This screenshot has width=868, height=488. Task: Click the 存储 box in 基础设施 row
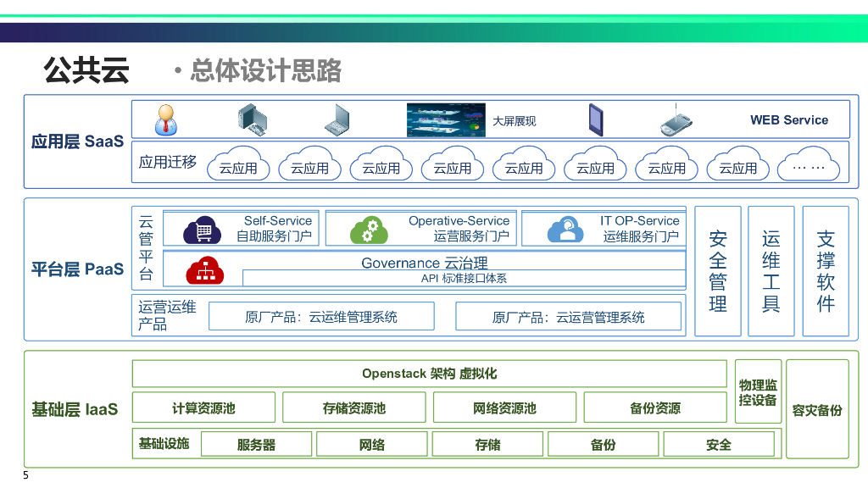coord(487,444)
